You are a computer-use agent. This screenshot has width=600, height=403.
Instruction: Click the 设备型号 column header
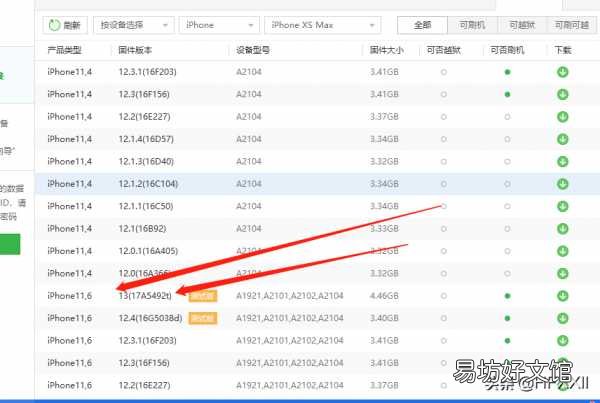coord(253,50)
